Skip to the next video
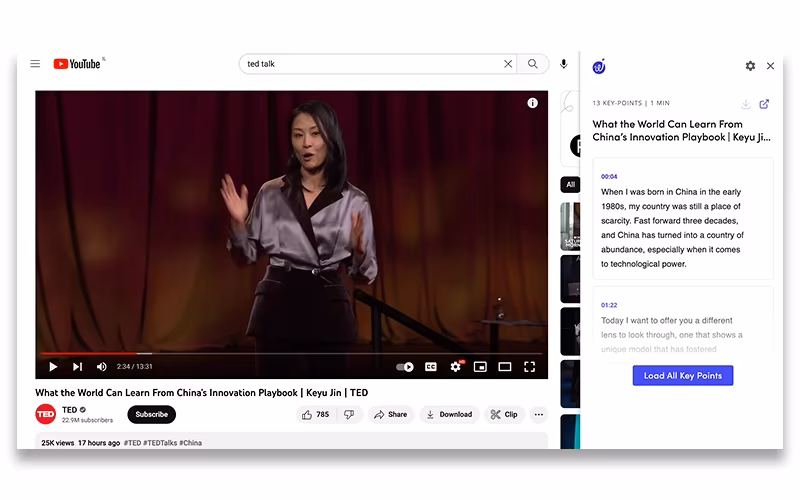This screenshot has height=500, width=800. click(77, 366)
